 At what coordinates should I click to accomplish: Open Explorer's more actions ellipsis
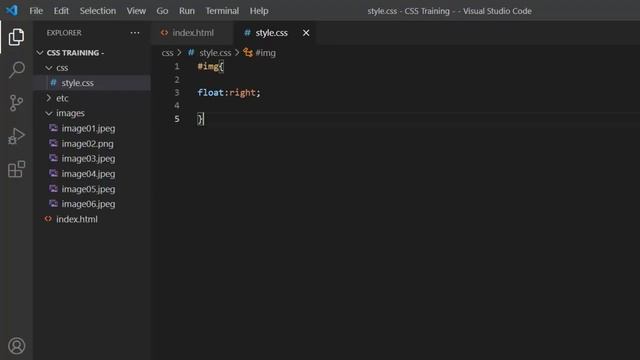pyautogui.click(x=135, y=33)
